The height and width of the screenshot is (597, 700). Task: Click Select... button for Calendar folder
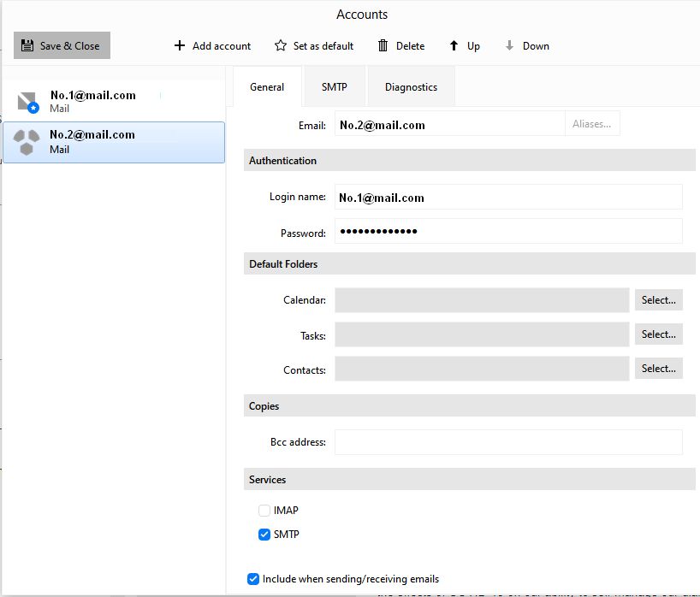click(658, 300)
